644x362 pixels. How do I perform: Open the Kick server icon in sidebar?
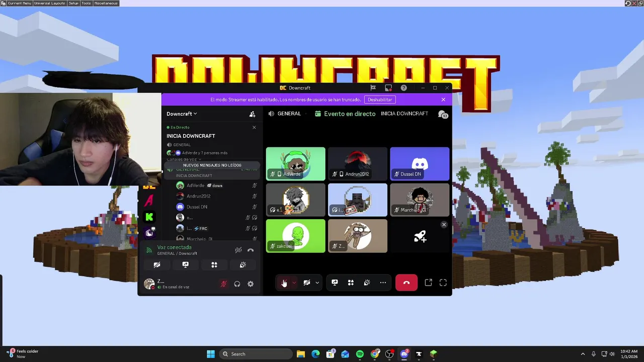point(149,217)
